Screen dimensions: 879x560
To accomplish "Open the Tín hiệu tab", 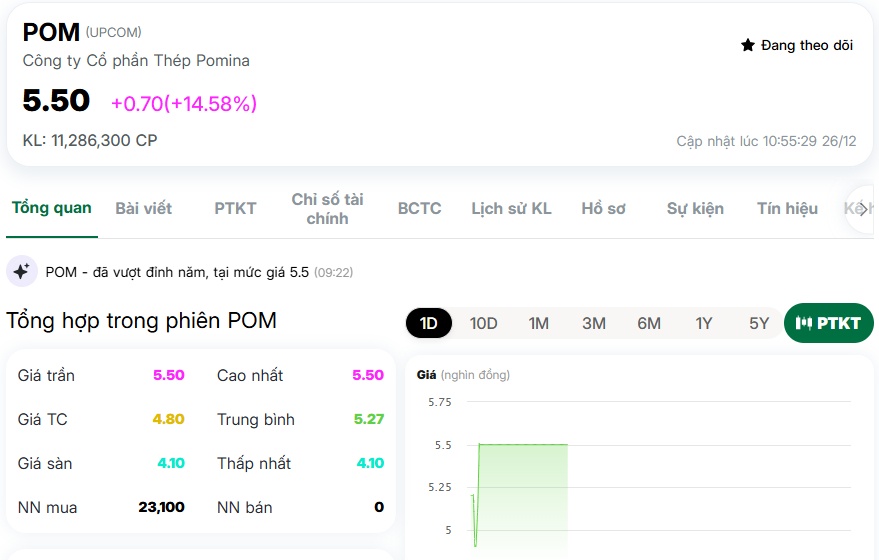I will click(787, 209).
